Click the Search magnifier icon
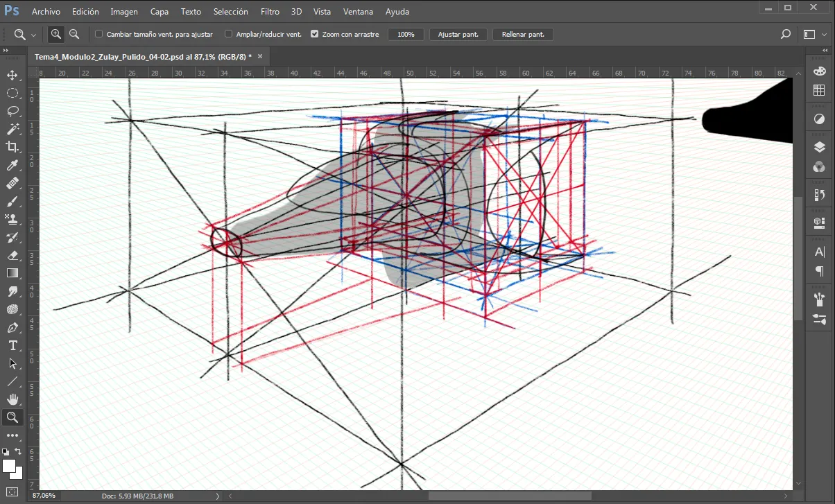This screenshot has height=504, width=835. pyautogui.click(x=786, y=34)
